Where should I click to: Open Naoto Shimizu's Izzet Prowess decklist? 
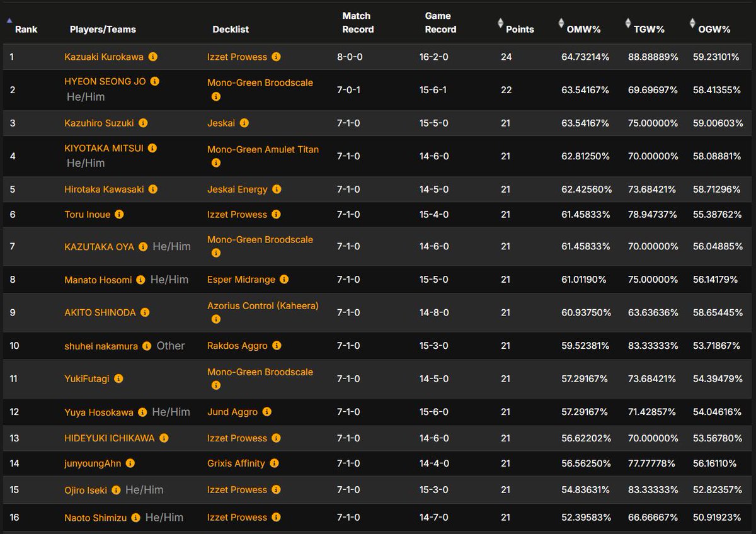point(237,518)
